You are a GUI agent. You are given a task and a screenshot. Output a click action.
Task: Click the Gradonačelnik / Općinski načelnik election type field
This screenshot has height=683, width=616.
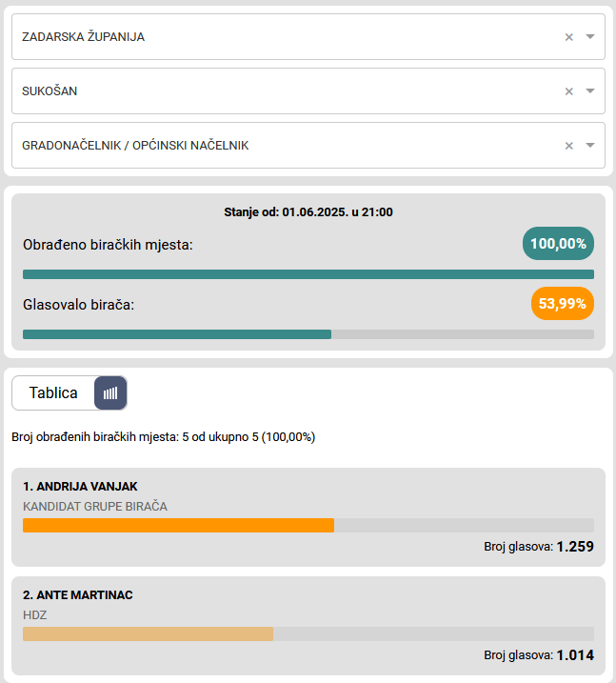pyautogui.click(x=286, y=146)
